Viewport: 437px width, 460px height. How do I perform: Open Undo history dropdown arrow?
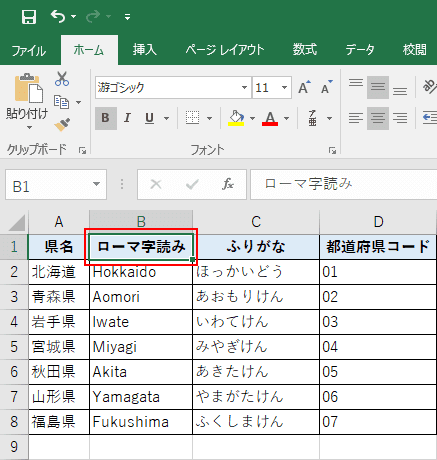(x=73, y=16)
